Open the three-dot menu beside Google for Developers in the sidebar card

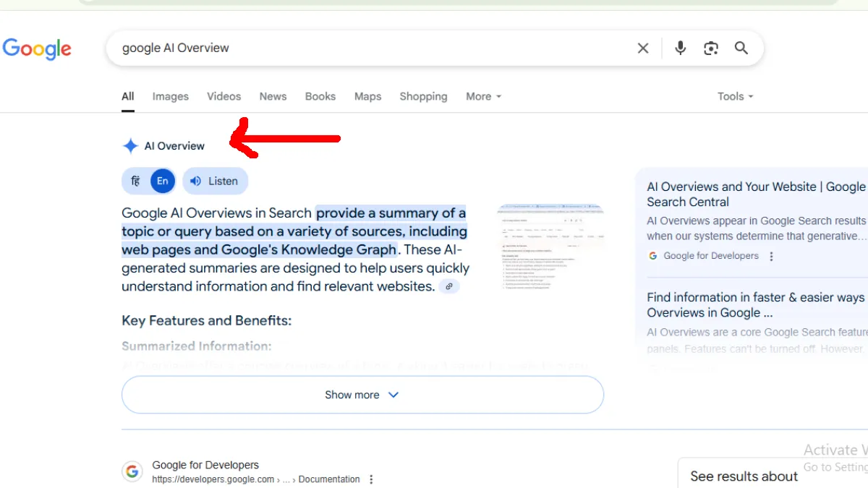(x=772, y=256)
